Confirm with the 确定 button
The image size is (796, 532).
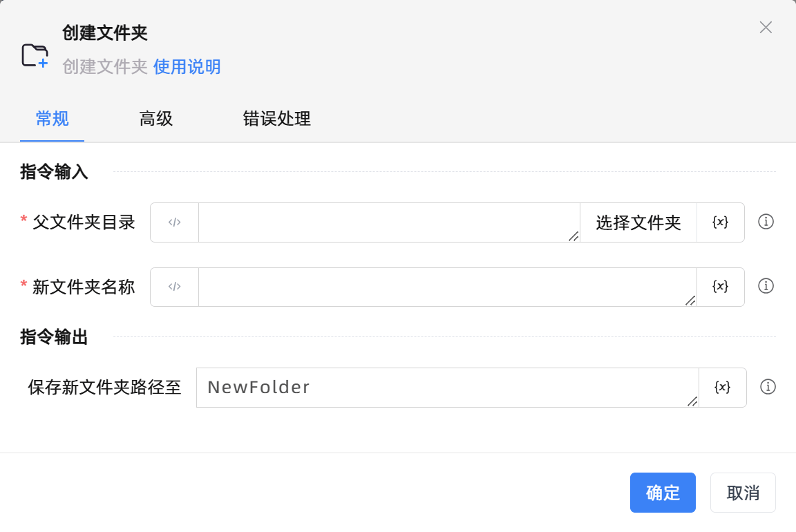click(663, 493)
